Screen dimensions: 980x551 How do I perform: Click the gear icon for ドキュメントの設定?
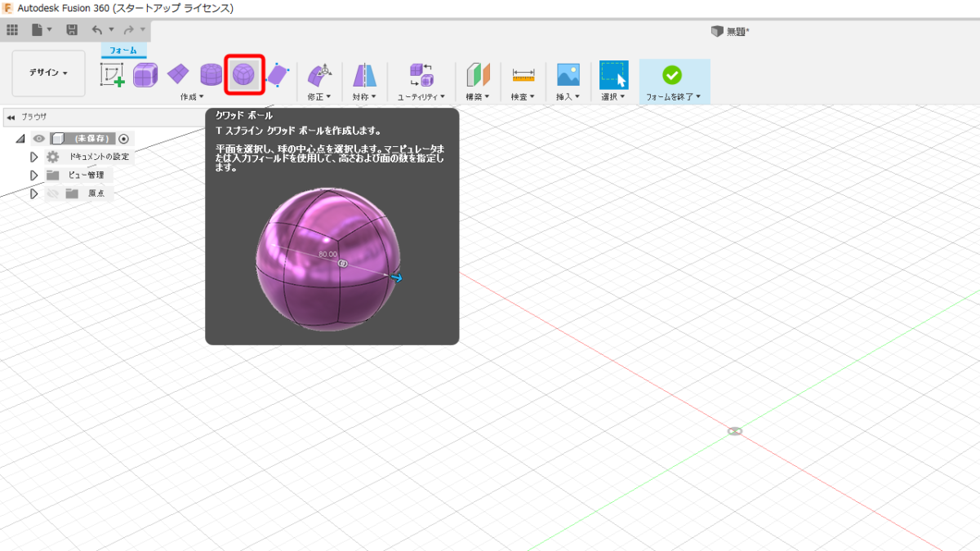[53, 157]
